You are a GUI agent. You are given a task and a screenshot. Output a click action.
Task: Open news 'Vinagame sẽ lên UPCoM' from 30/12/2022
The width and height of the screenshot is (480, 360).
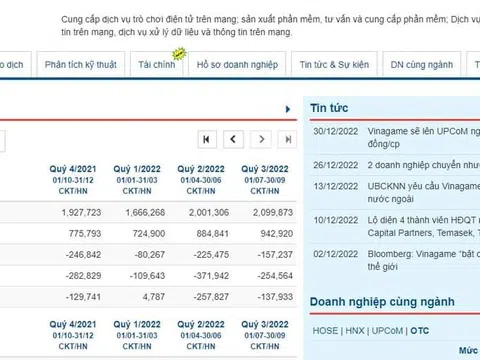(423, 137)
